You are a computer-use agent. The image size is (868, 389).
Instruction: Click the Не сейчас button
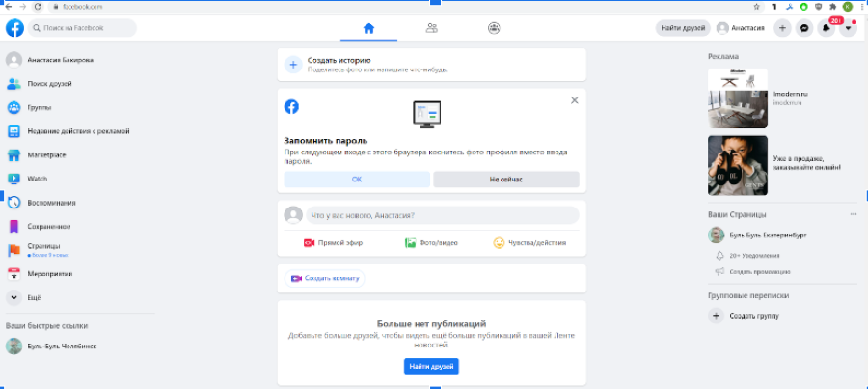pyautogui.click(x=506, y=180)
